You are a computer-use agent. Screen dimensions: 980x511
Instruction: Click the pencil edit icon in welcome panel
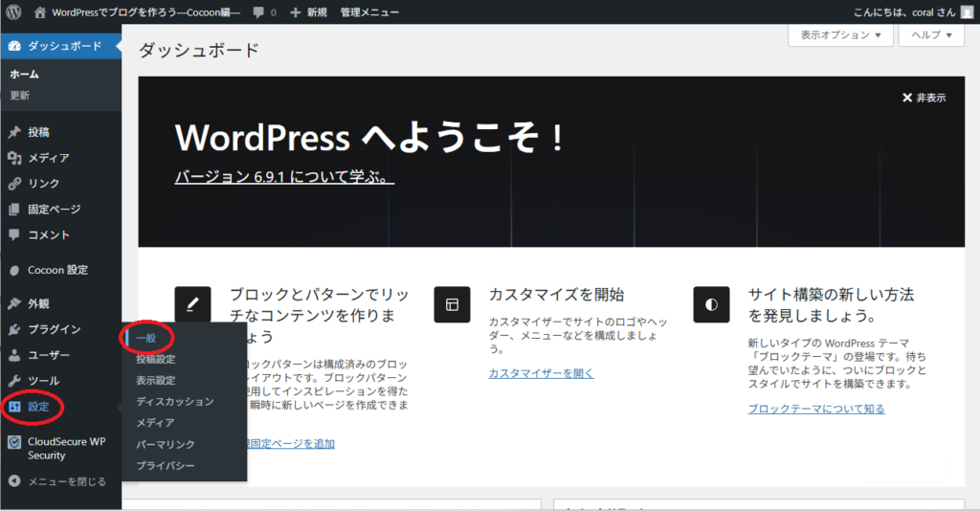coord(192,304)
